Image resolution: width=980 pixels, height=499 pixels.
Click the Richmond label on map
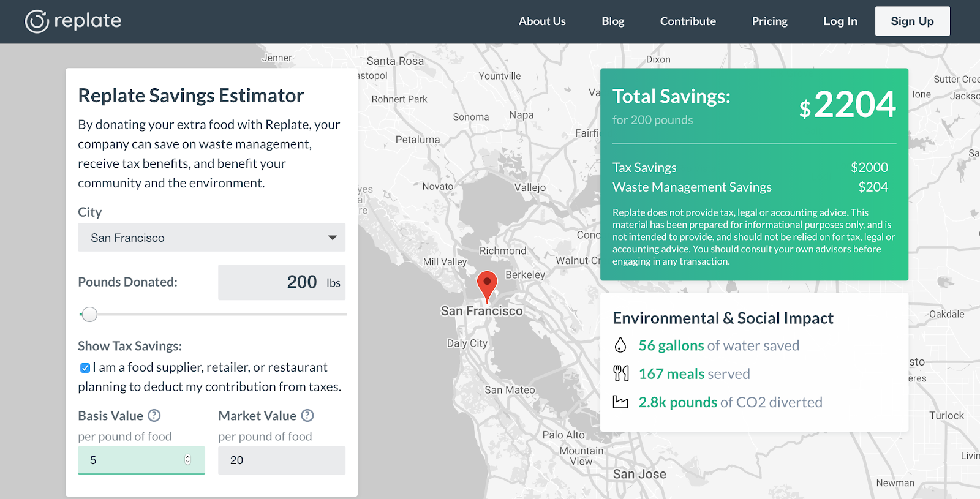point(503,250)
